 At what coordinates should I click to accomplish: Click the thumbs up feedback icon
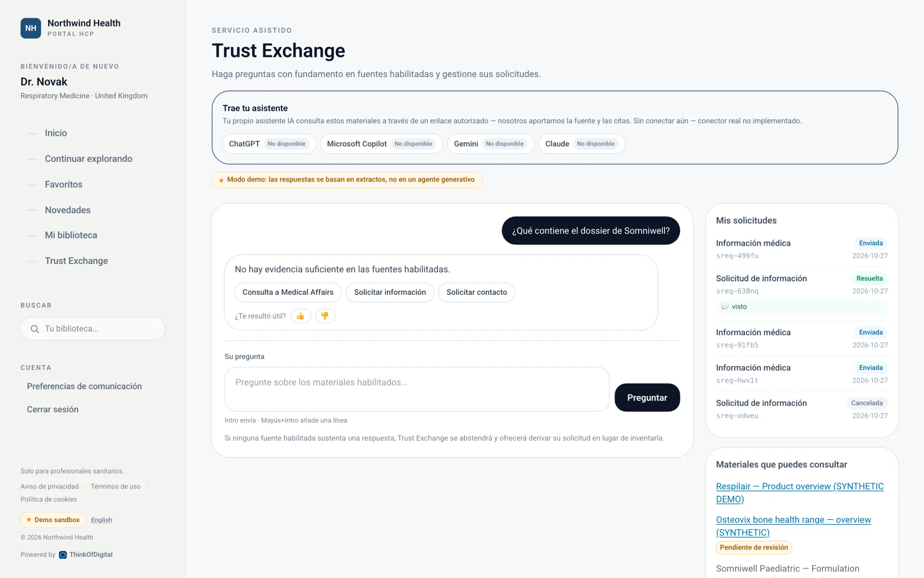301,316
